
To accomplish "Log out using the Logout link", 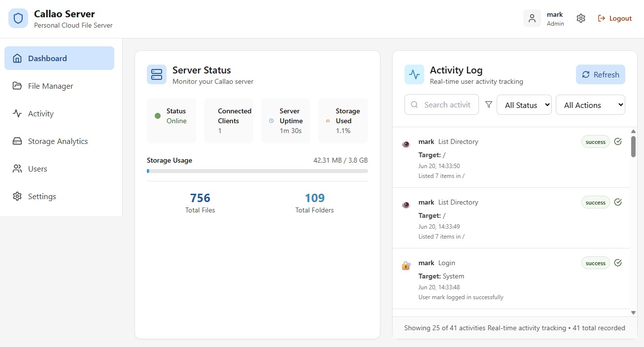I will (x=614, y=18).
